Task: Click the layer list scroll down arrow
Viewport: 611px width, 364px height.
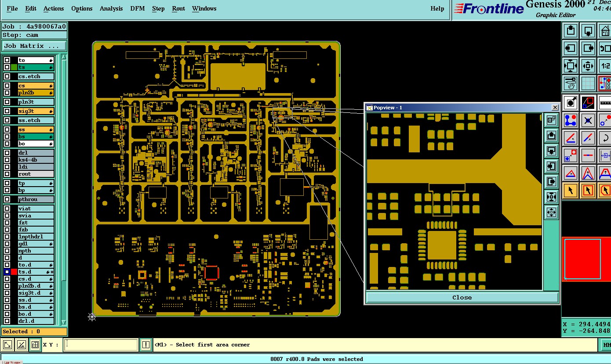Action: click(x=64, y=322)
